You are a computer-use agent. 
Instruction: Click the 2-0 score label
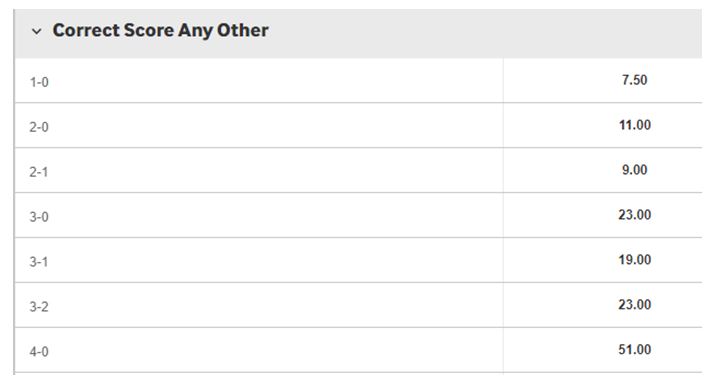[x=39, y=127]
